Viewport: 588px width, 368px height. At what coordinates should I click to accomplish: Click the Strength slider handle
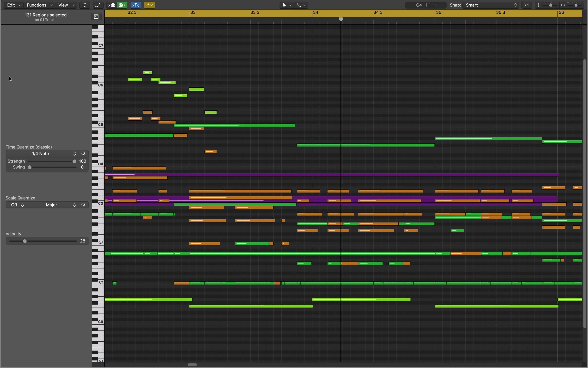coord(74,161)
